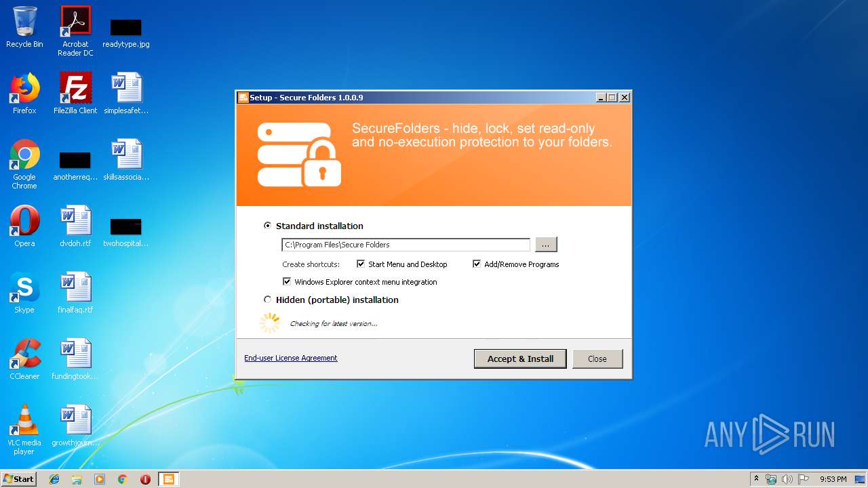Open the Skype desktop shortcut
Image resolution: width=868 pixels, height=488 pixels.
point(24,293)
